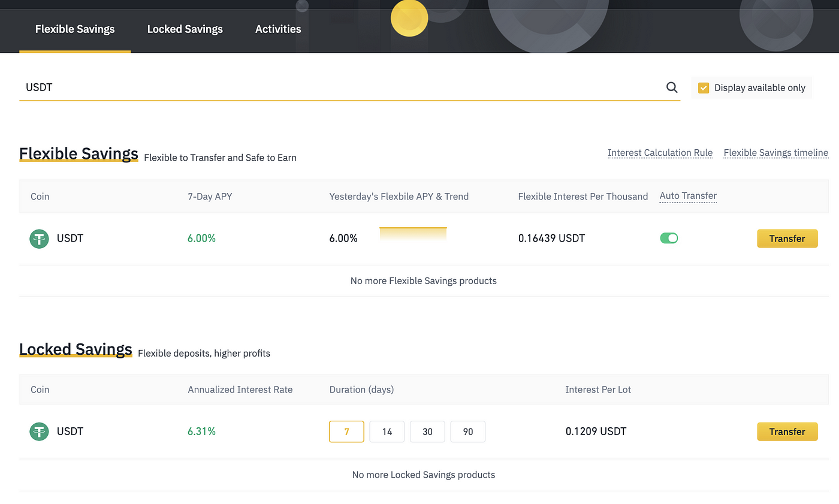Click the 0.16439 USDT interest value
This screenshot has width=839, height=504.
(551, 239)
